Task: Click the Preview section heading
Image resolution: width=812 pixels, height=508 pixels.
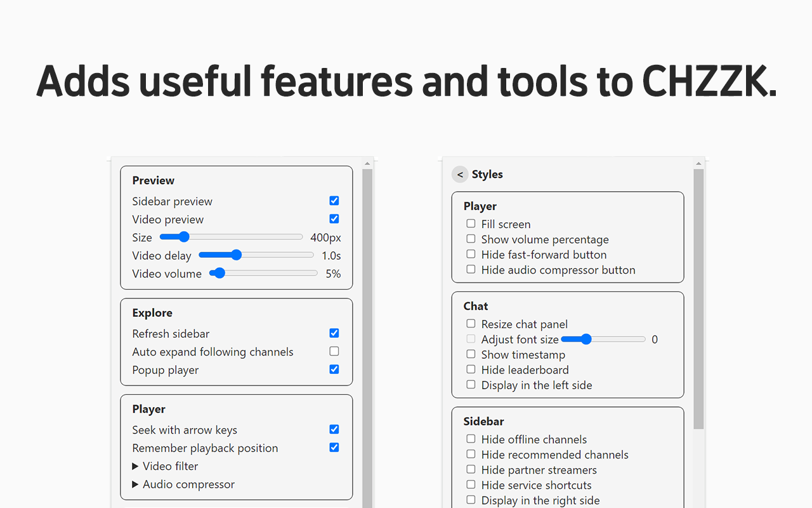Action: point(154,180)
